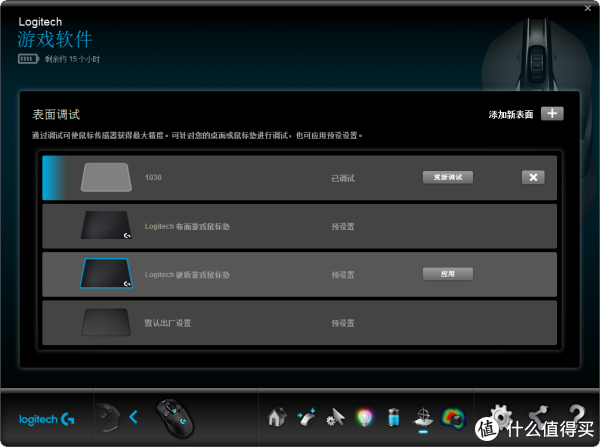
Task: Select the surface tuning icon
Action: (423, 415)
